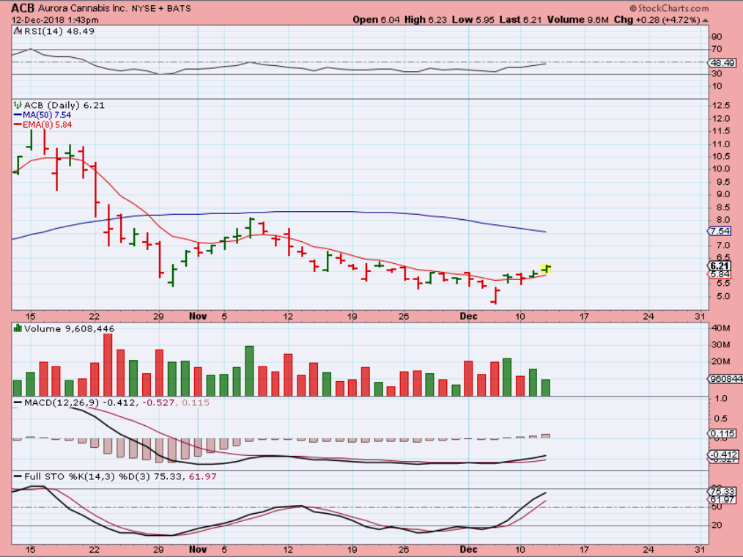Click the ACB ticker symbol title
Image resolution: width=743 pixels, height=560 pixels.
pyautogui.click(x=23, y=9)
